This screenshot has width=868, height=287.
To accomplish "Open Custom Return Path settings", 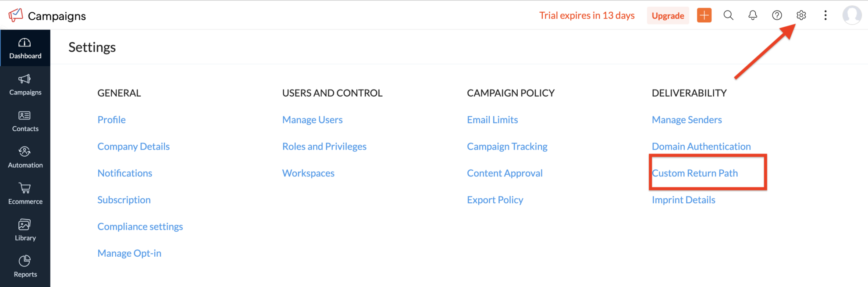I will click(695, 173).
